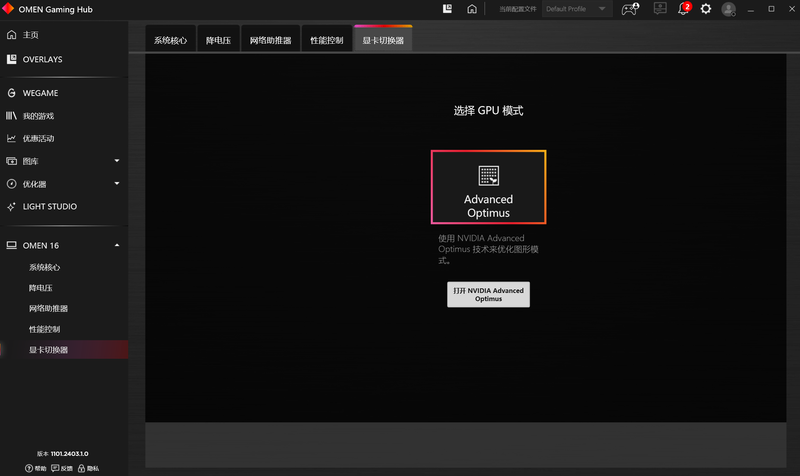
Task: Switch to the 性能控制 tab
Action: point(326,41)
